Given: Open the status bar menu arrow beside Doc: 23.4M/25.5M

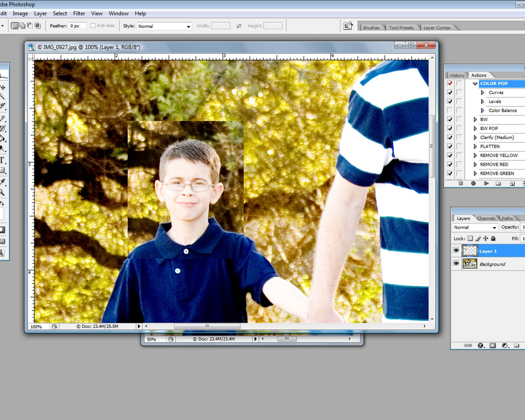Looking at the screenshot, I should pyautogui.click(x=139, y=326).
